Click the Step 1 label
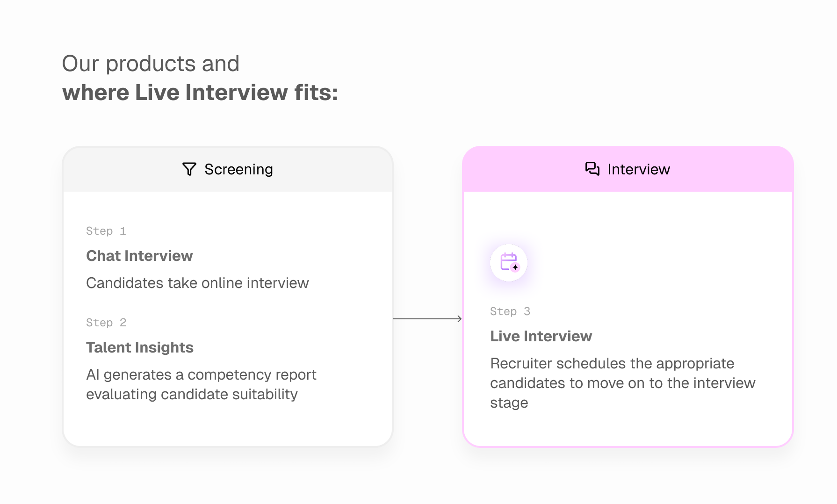The height and width of the screenshot is (504, 837). point(106,231)
